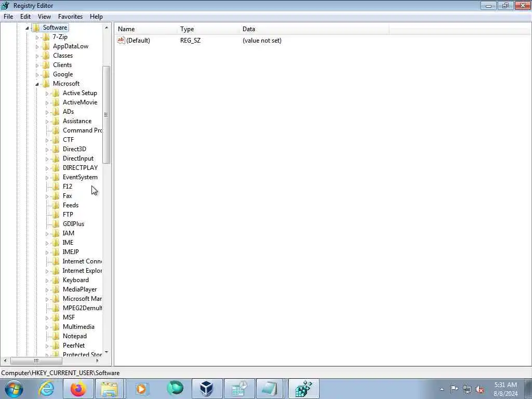
Task: Click the ADs folder icon
Action: click(56, 112)
